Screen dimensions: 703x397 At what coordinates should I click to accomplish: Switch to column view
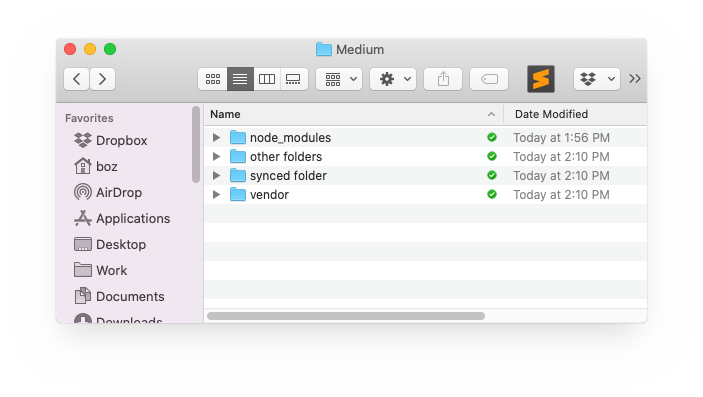click(267, 79)
